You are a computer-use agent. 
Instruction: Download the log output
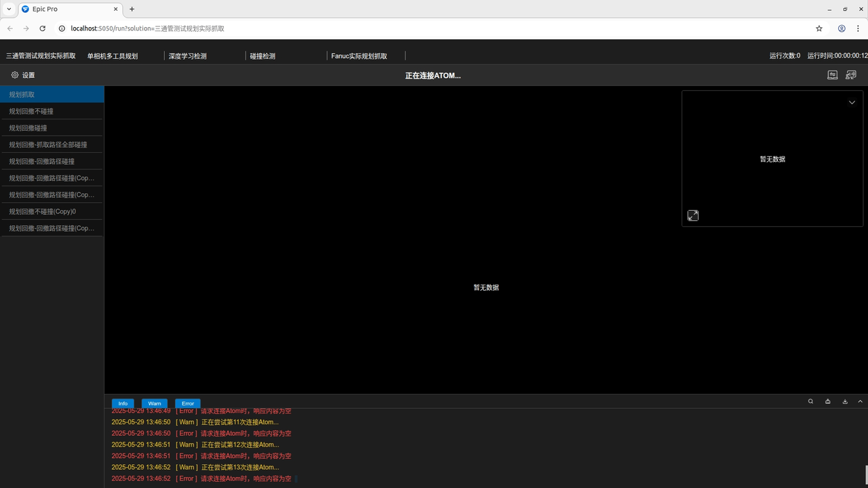(845, 401)
